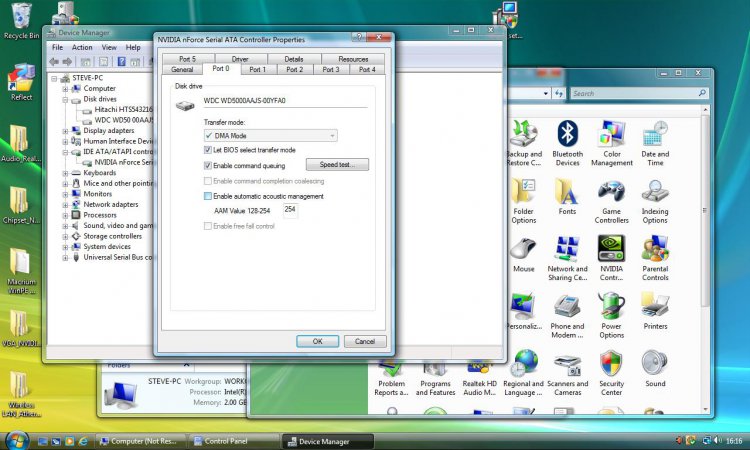This screenshot has width=750, height=450.
Task: Open Regional and Language options icon
Action: click(523, 373)
